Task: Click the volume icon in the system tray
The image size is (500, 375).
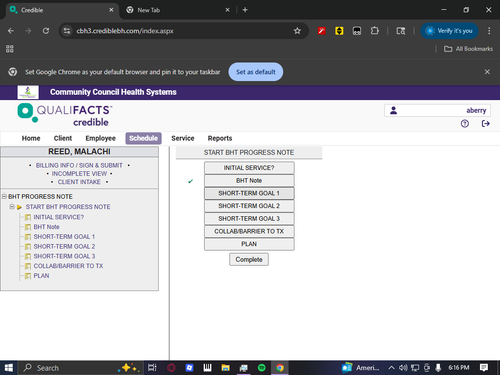Action: point(403,368)
